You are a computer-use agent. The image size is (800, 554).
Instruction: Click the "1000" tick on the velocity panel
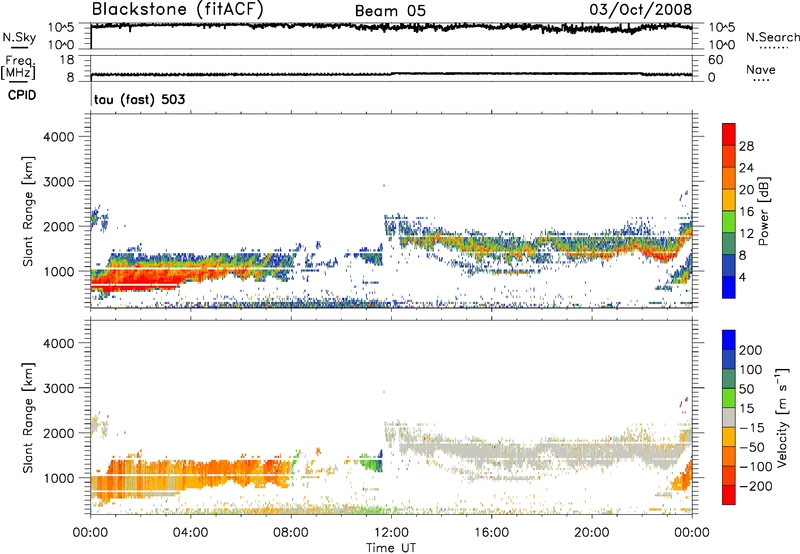[59, 478]
